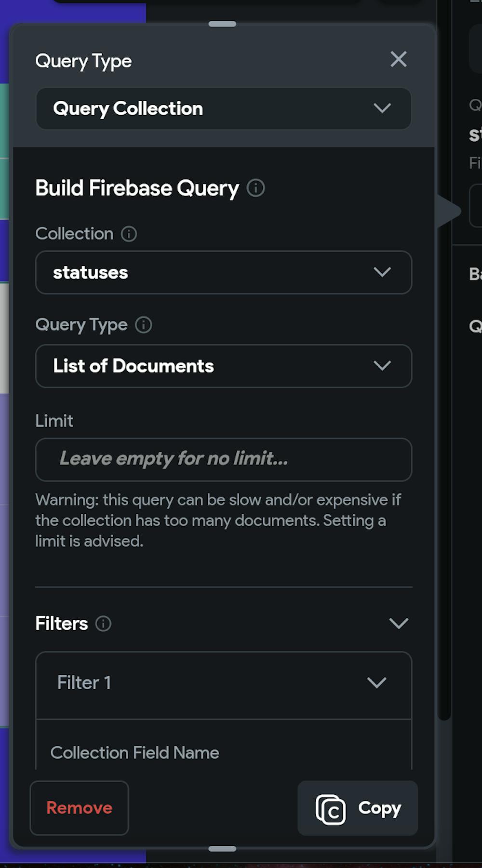This screenshot has height=868, width=482.
Task: Click the bottom drag handle of panel
Action: point(222,849)
